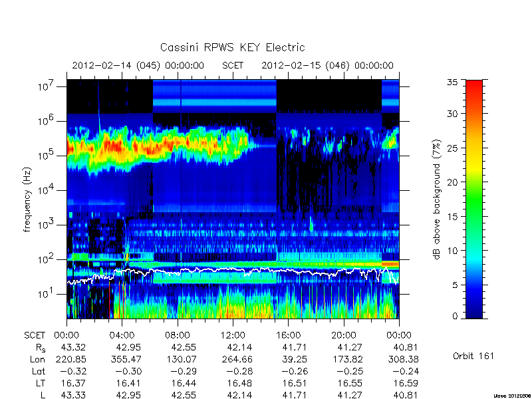
Task: Click the 10^1 frequency axis label
Action: (45, 293)
